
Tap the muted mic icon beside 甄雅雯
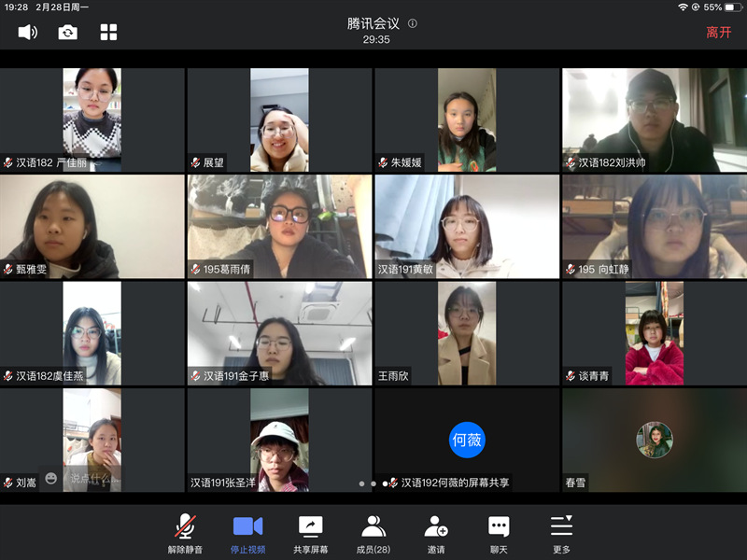tap(8, 270)
